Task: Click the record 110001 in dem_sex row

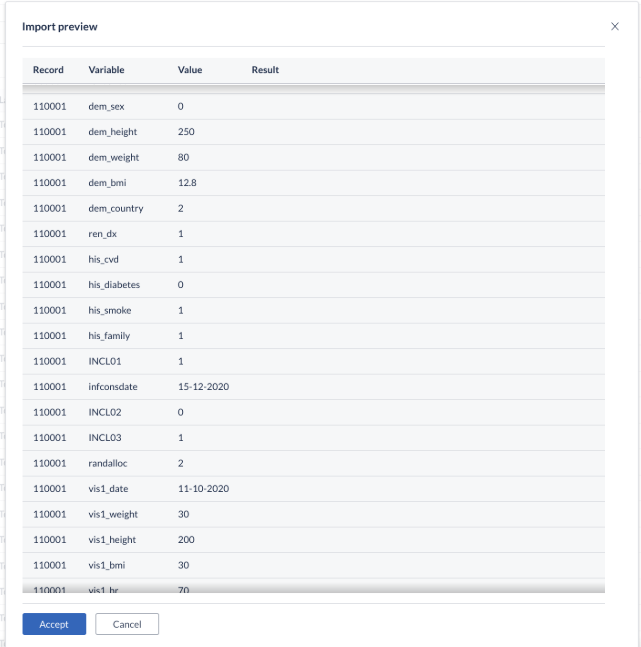Action: tap(50, 106)
